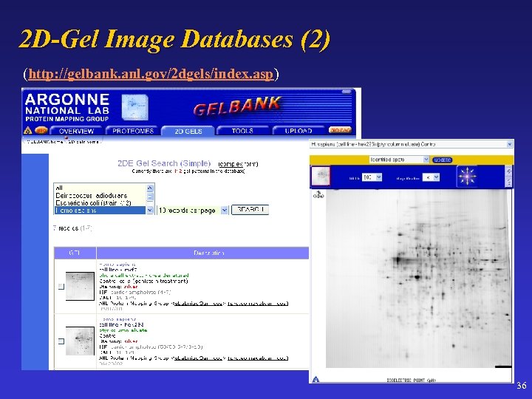
Task: Open the records per page dropdown
Action: point(192,211)
